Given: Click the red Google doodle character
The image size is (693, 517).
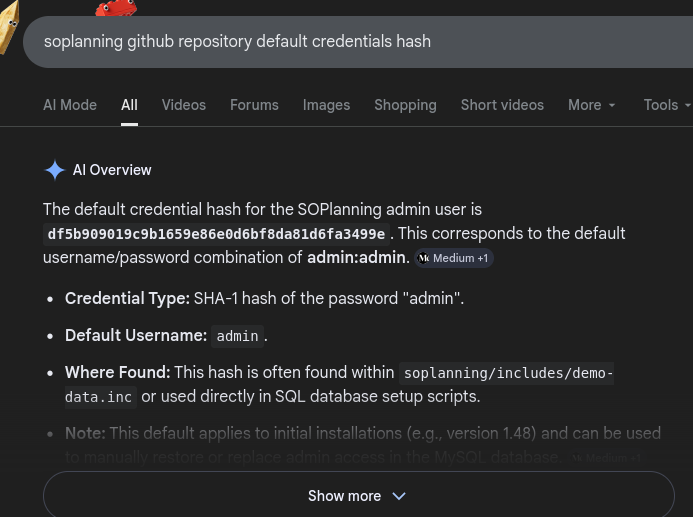Looking at the screenshot, I should click(x=116, y=8).
